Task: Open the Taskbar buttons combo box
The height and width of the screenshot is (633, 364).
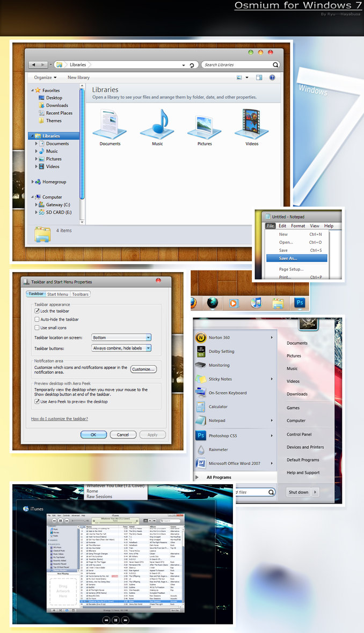Action: pyautogui.click(x=121, y=348)
